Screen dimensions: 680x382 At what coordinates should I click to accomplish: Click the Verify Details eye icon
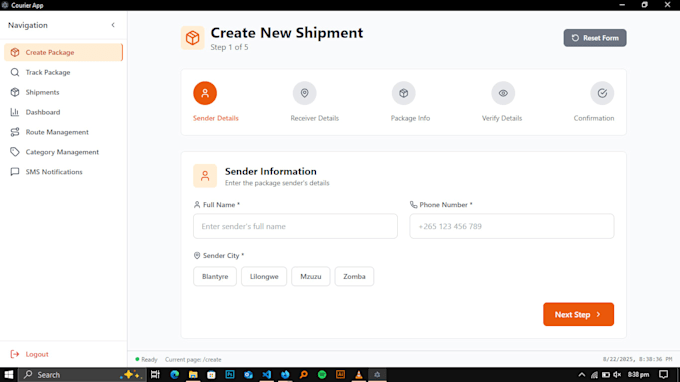(503, 93)
